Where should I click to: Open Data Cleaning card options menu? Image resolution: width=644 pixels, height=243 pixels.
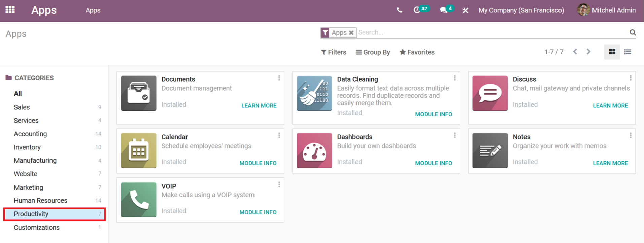pos(455,78)
